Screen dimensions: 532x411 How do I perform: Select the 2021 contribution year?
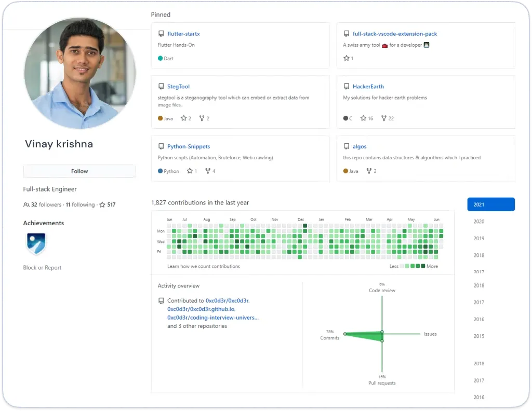[490, 204]
